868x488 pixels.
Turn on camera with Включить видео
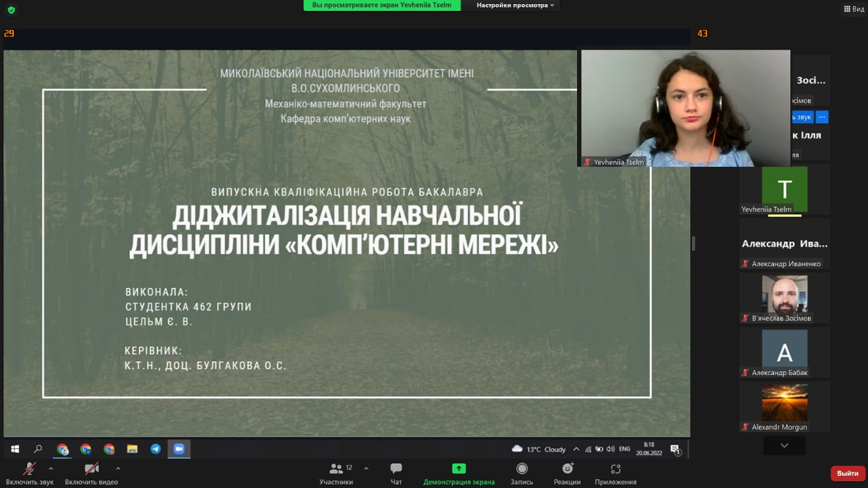coord(91,469)
